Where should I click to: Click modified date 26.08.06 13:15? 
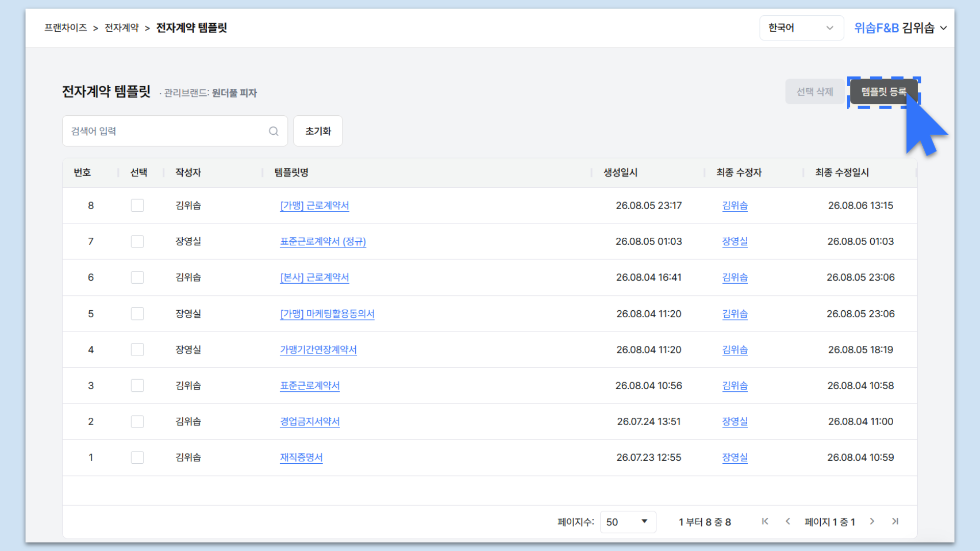(x=861, y=205)
